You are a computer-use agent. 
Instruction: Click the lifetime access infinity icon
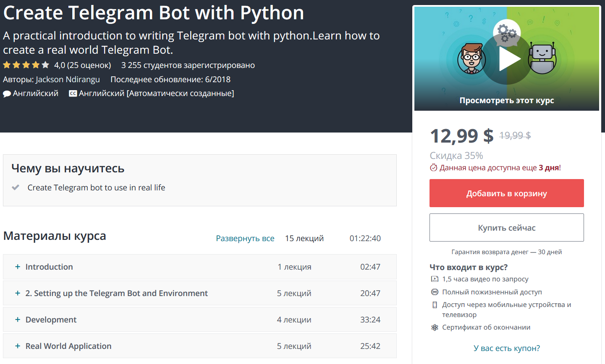coord(435,292)
